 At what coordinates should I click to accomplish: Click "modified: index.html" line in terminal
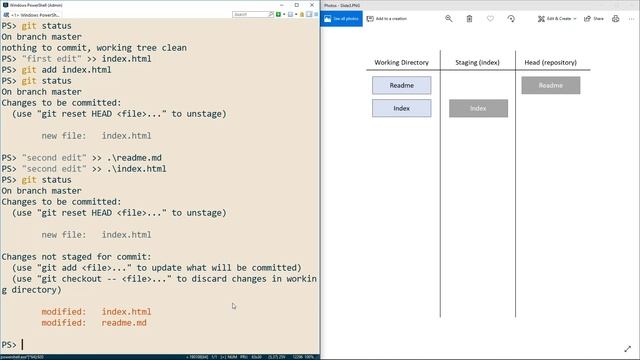point(96,312)
